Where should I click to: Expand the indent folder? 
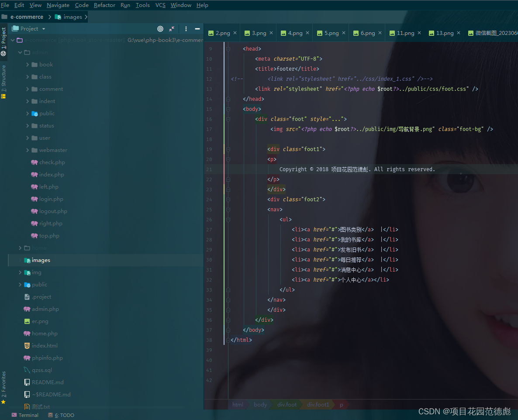[x=28, y=101]
